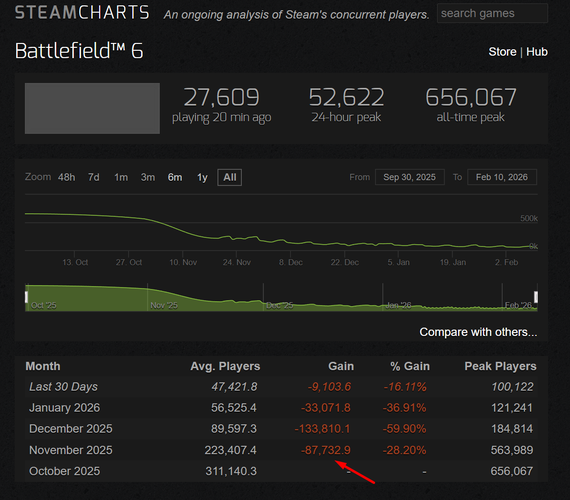Click Nov '25 on the navigator timeline
Image resolution: width=570 pixels, height=500 pixels.
click(x=164, y=305)
